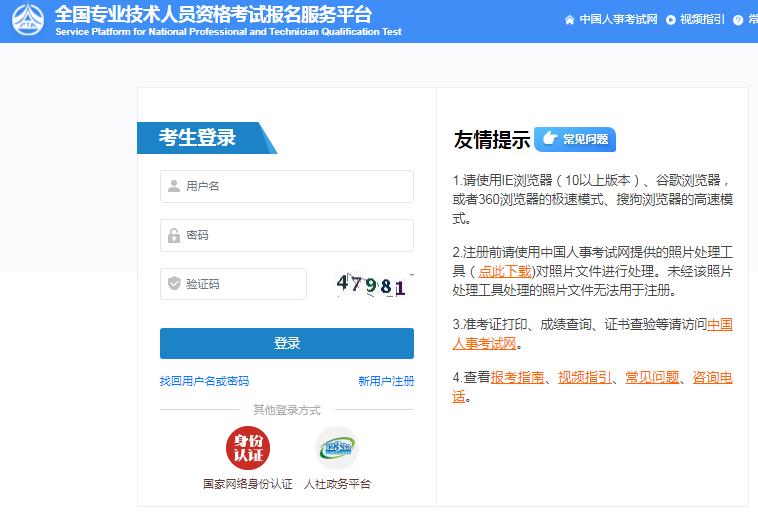Open 中国人事考试网 from the top navigation

pos(618,20)
